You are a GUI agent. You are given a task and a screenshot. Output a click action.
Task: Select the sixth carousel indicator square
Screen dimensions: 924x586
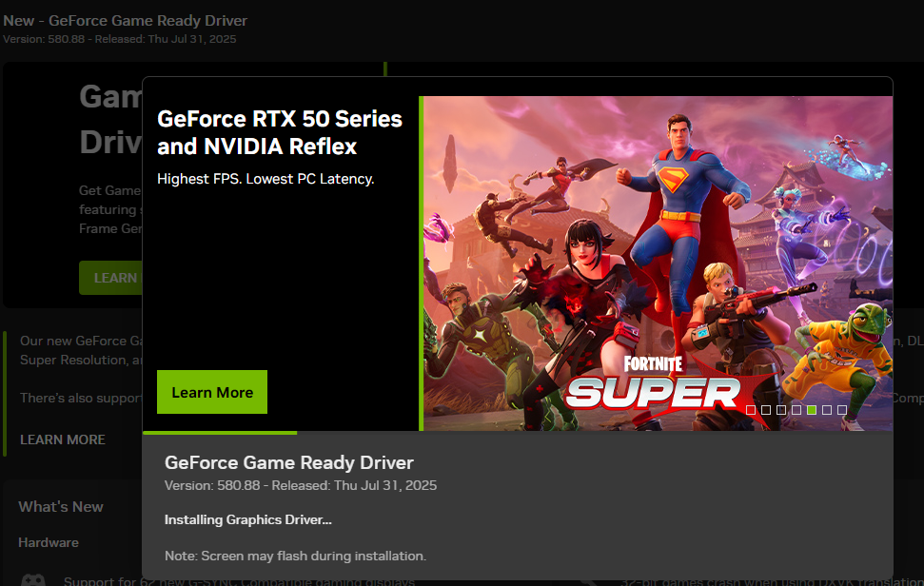[x=827, y=410]
